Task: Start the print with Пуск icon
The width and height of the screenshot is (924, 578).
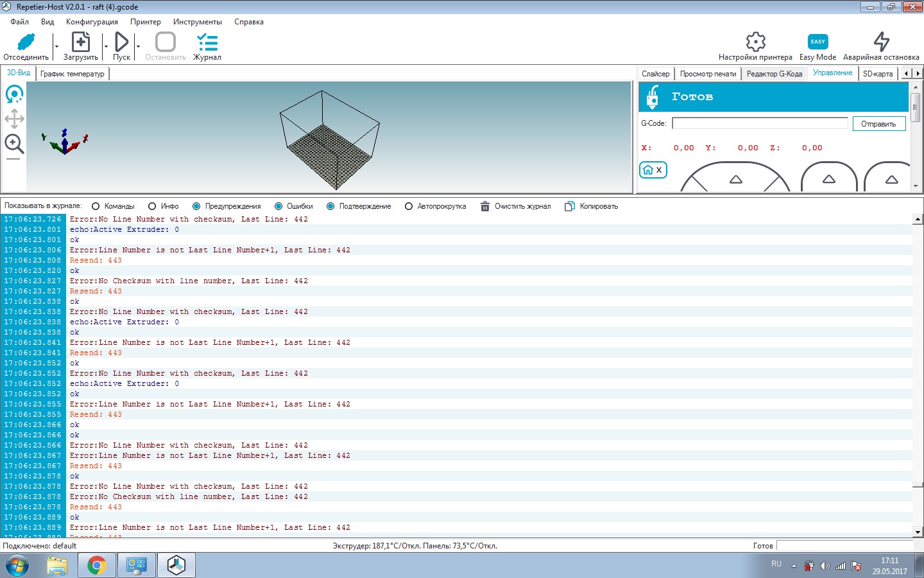Action: [x=121, y=43]
